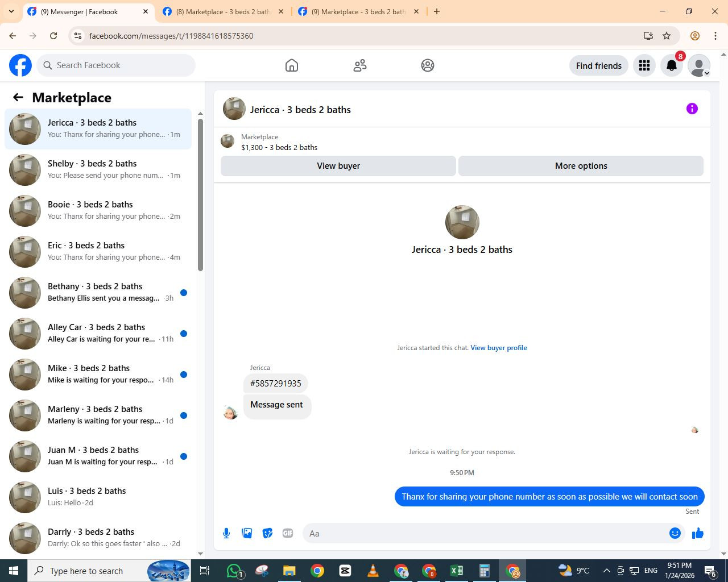The width and height of the screenshot is (728, 582).
Task: Open the Facebook logo home link
Action: click(x=20, y=65)
